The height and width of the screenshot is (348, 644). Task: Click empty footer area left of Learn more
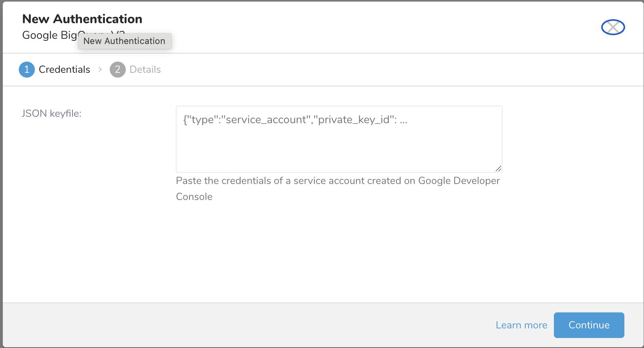point(240,325)
